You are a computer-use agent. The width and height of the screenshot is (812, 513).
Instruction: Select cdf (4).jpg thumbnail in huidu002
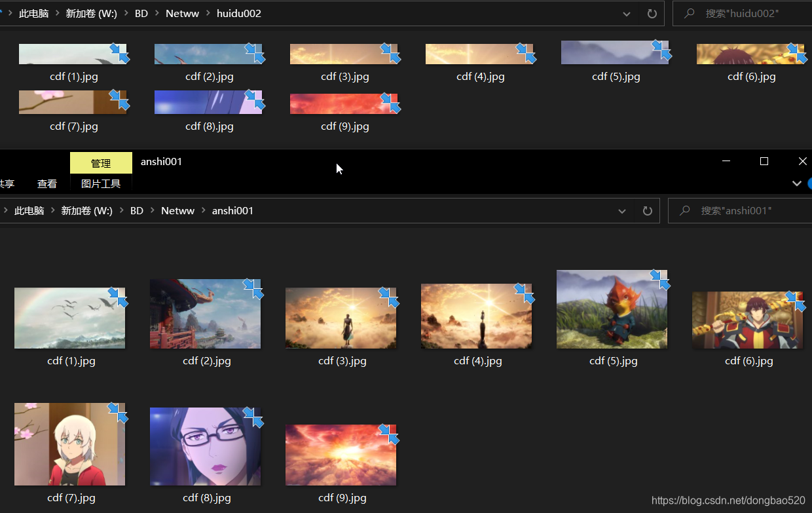coord(479,54)
